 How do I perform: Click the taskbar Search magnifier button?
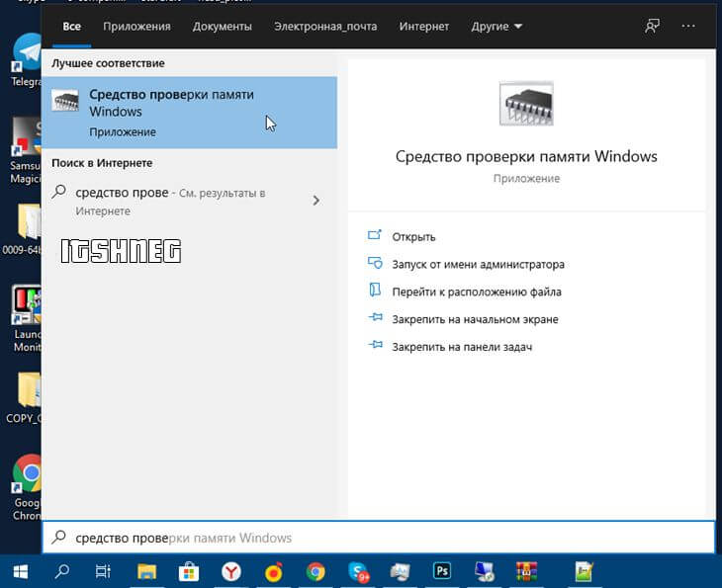point(61,572)
